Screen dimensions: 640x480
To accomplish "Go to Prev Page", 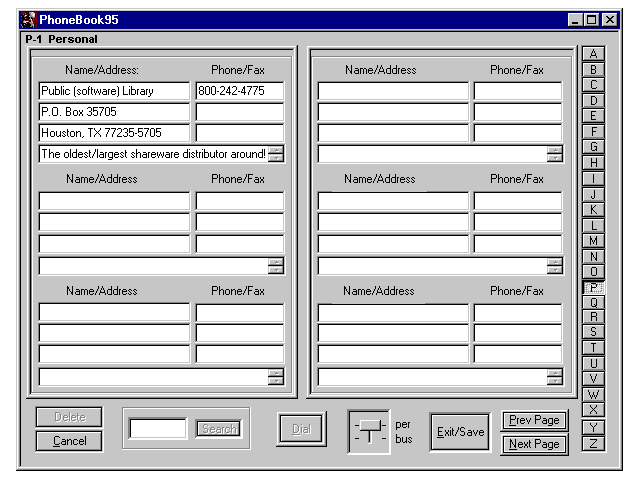I will pos(534,420).
